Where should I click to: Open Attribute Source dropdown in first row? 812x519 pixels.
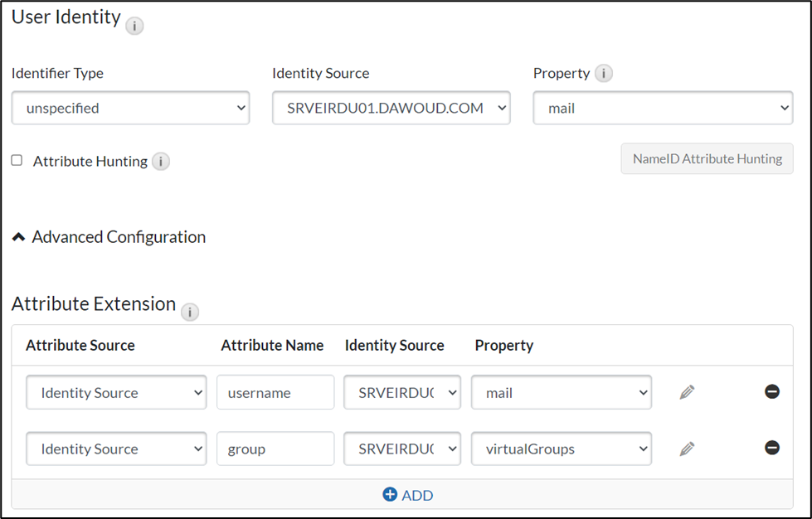(115, 392)
